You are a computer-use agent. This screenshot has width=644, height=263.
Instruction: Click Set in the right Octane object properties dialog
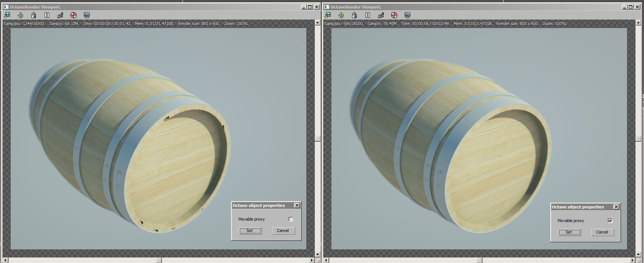click(x=569, y=232)
